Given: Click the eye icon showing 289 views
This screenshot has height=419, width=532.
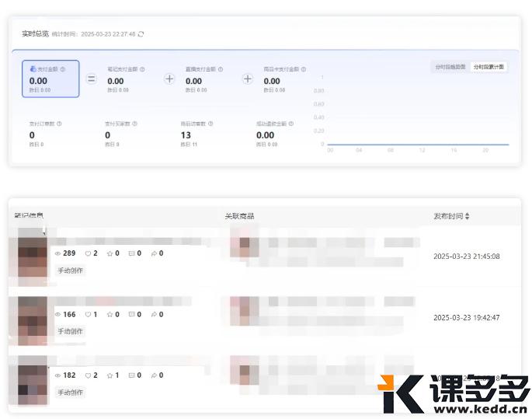Looking at the screenshot, I should [x=57, y=253].
